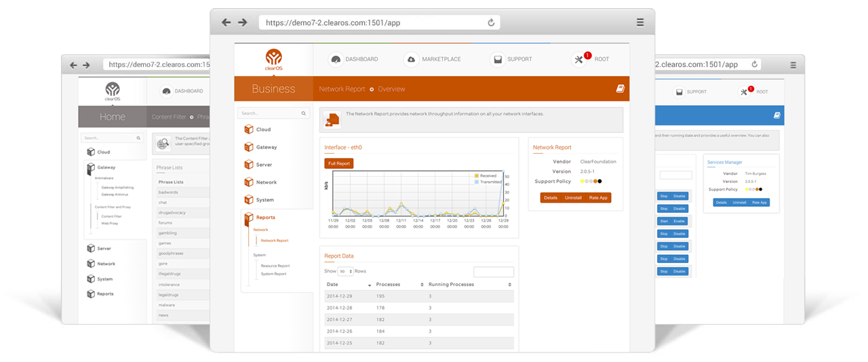
Task: Sort the table by Processes column
Action: pos(400,285)
